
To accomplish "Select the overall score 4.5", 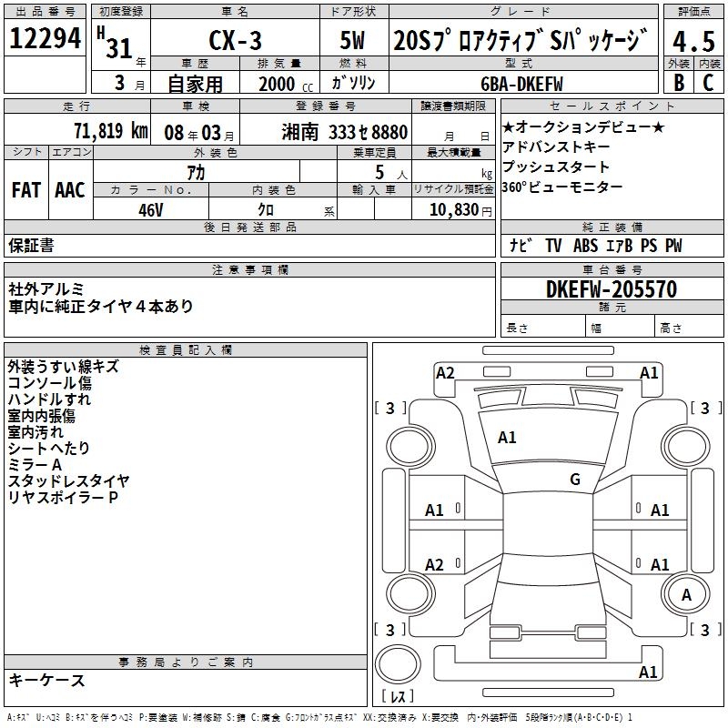I will tap(693, 41).
